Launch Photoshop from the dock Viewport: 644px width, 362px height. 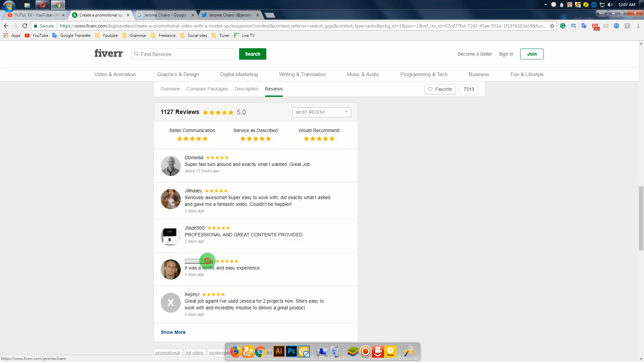pyautogui.click(x=291, y=352)
